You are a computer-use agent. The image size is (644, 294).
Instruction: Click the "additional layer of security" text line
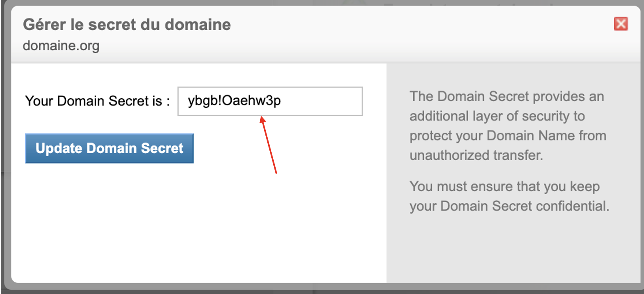point(497,116)
